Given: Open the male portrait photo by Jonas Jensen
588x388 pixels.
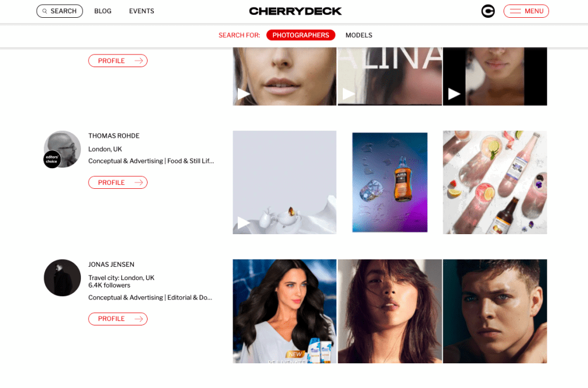Looking at the screenshot, I should coord(494,311).
